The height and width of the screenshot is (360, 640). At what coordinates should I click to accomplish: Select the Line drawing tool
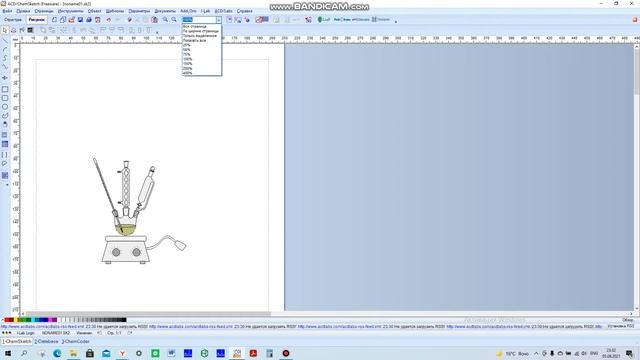[4, 40]
